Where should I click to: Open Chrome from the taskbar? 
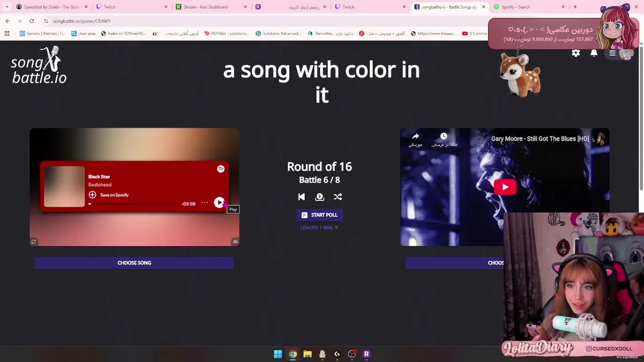tap(293, 354)
